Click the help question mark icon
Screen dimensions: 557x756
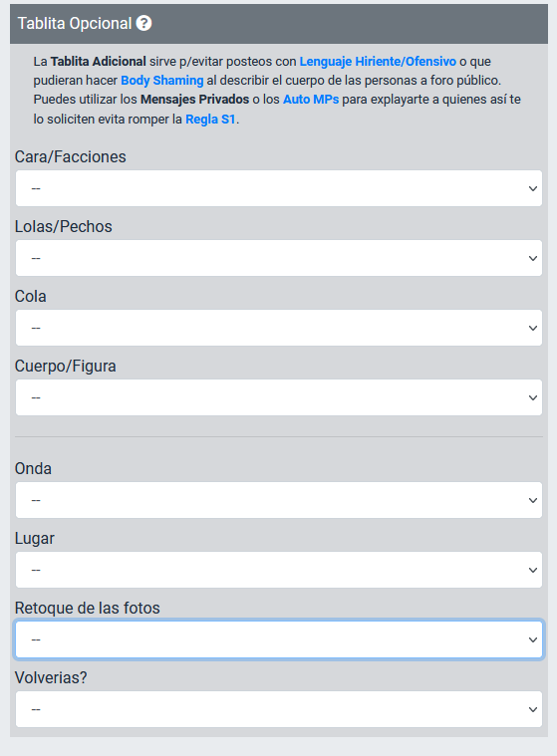point(143,23)
